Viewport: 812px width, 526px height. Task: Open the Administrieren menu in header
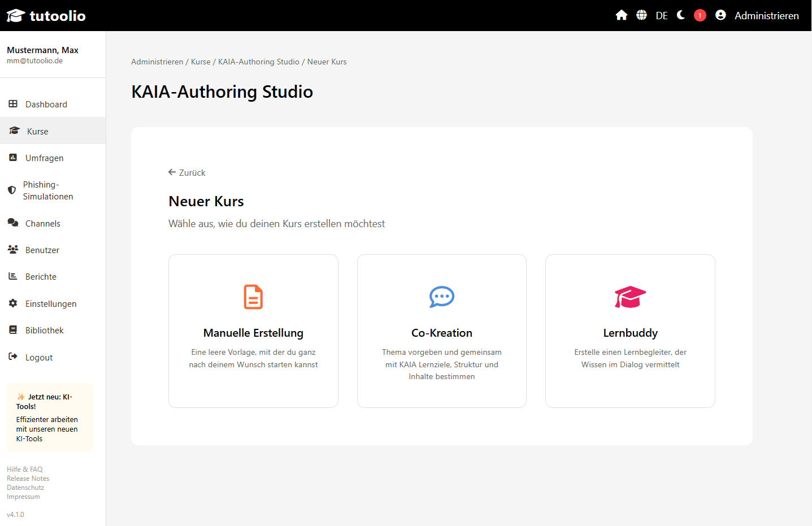click(x=766, y=16)
